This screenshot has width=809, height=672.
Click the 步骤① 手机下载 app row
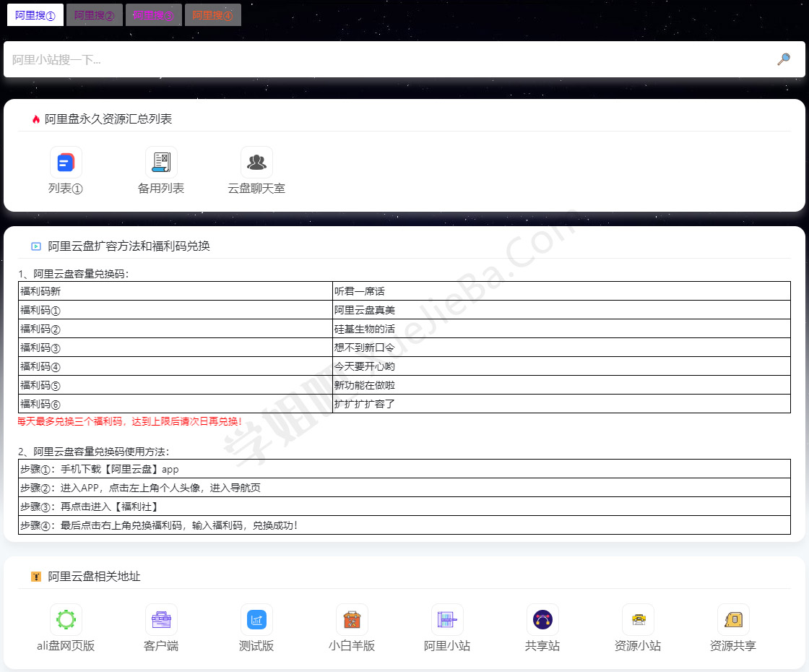tap(404, 469)
